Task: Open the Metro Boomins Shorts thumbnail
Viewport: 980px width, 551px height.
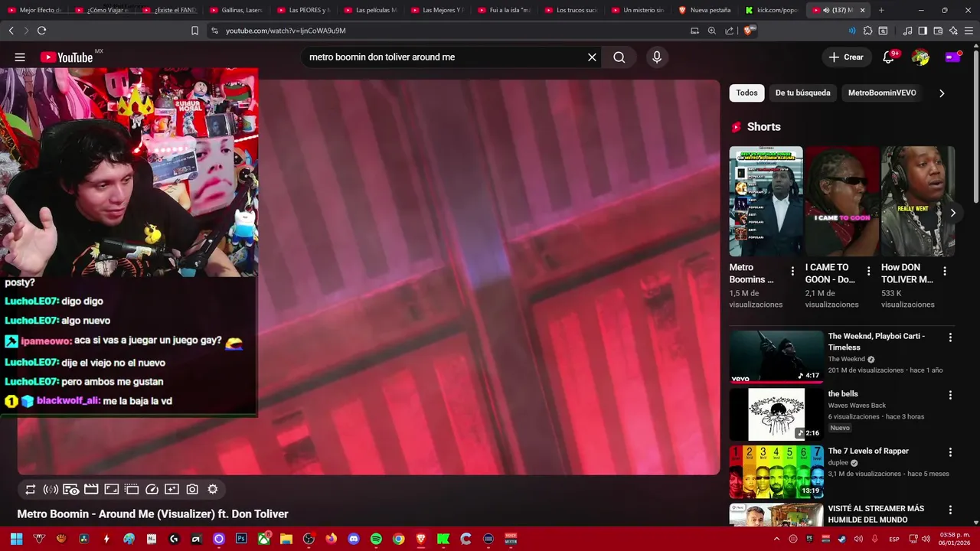Action: tap(766, 201)
